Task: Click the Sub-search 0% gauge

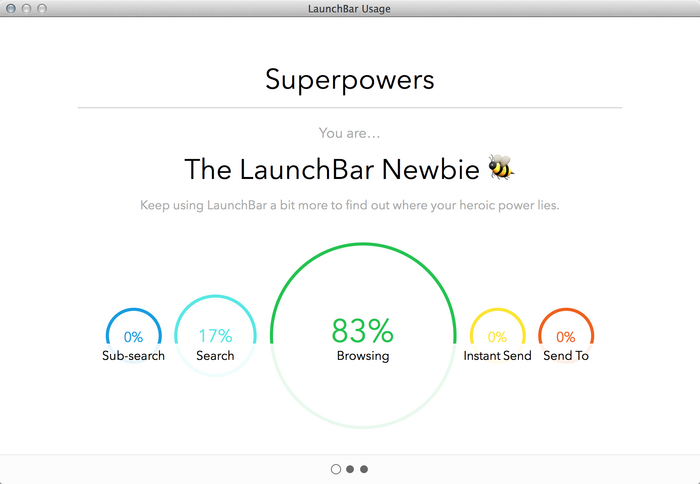Action: (x=133, y=337)
